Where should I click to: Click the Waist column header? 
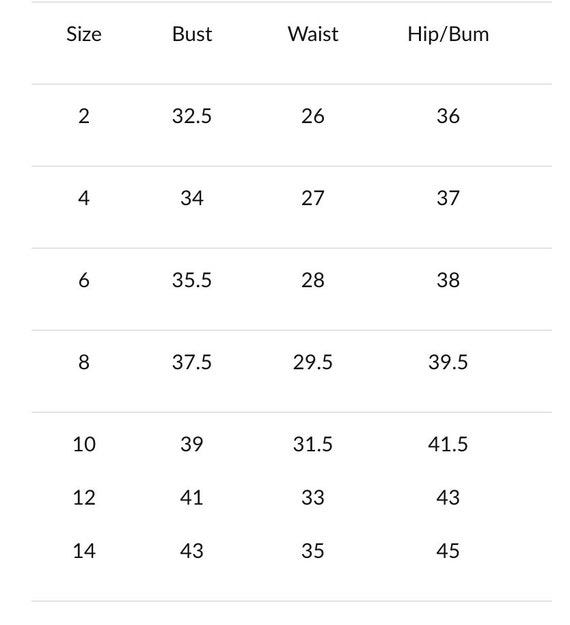313,34
